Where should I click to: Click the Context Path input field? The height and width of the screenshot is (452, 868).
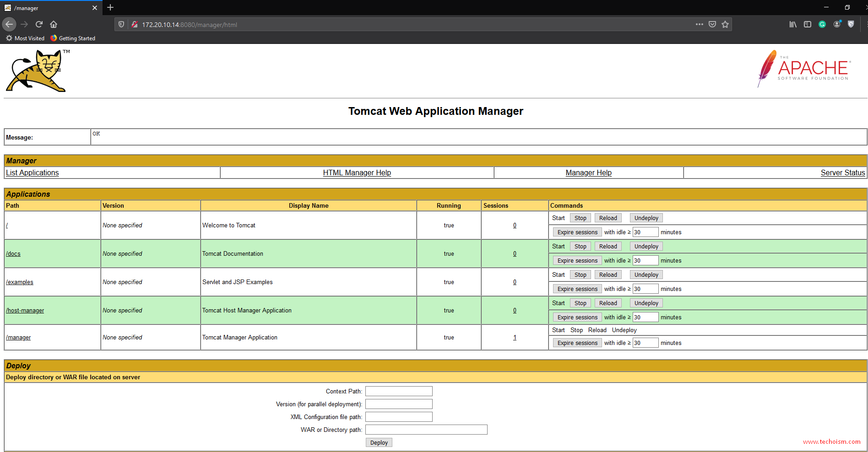tap(399, 391)
